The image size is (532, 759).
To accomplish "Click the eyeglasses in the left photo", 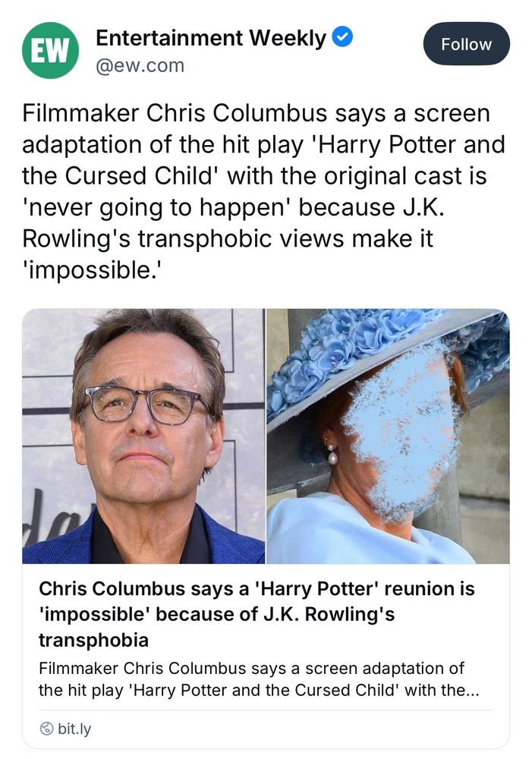I will (147, 405).
